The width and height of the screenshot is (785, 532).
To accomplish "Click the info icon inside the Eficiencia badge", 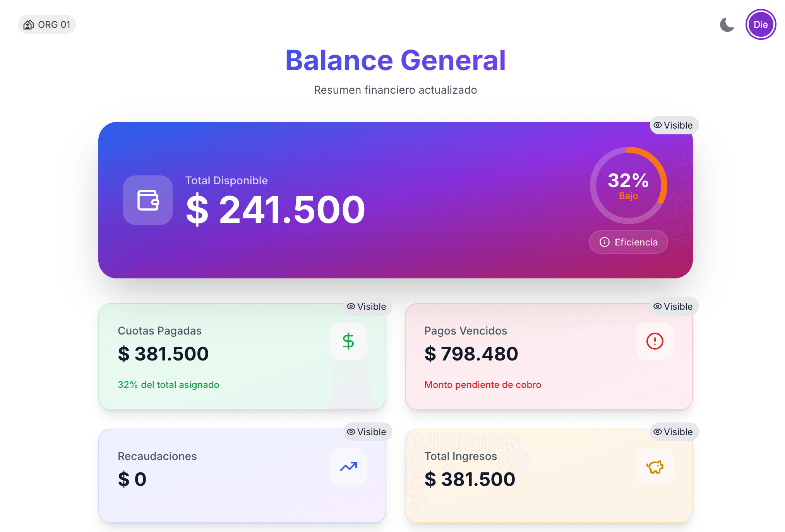I will [604, 242].
